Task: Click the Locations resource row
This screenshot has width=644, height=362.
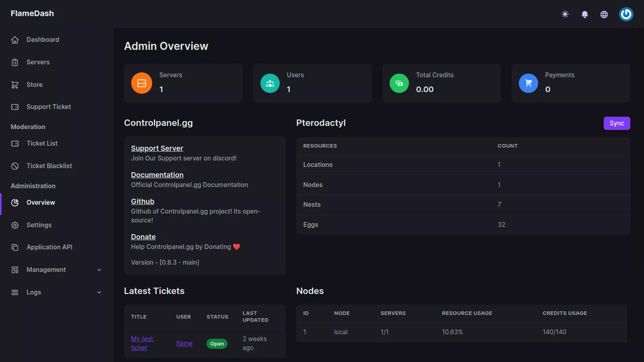Action: (463, 165)
